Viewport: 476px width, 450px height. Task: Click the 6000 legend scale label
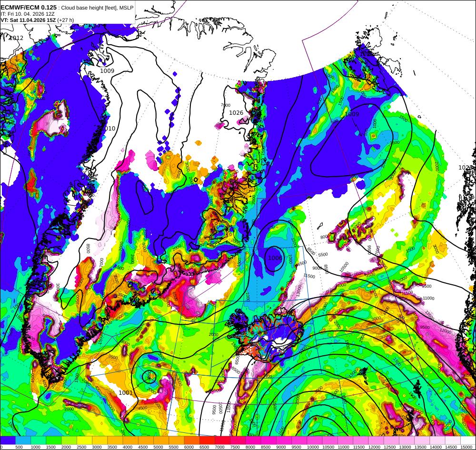188,447
